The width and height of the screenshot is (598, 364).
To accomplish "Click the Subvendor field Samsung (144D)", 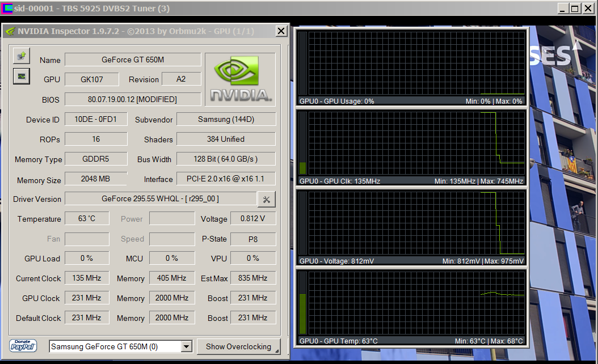I will tap(226, 119).
